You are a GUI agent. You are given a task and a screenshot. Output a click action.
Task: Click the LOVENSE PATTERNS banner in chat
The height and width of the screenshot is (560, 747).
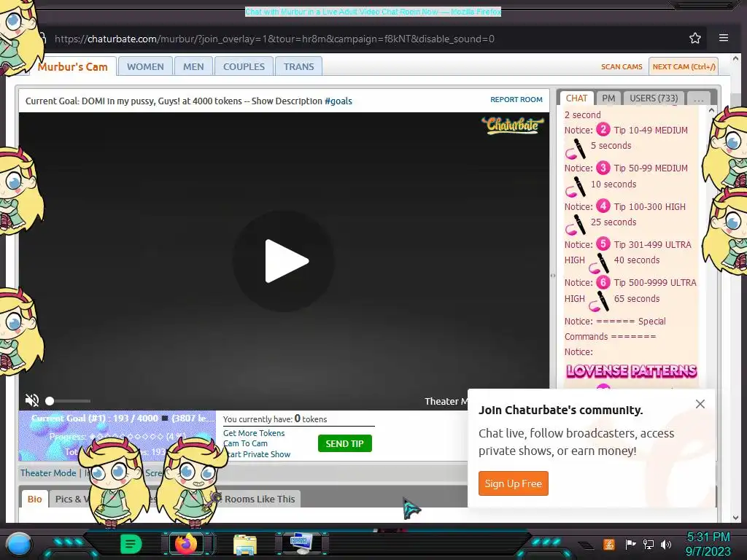coord(631,371)
